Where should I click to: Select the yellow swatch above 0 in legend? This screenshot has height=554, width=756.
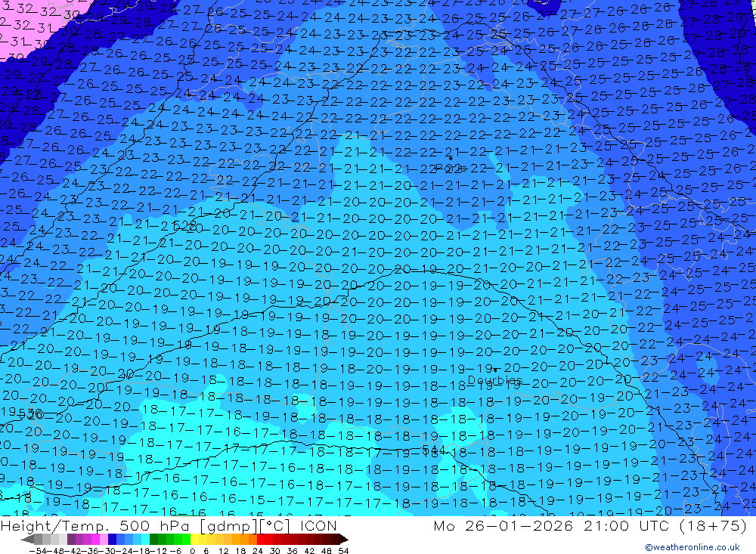tap(194, 539)
